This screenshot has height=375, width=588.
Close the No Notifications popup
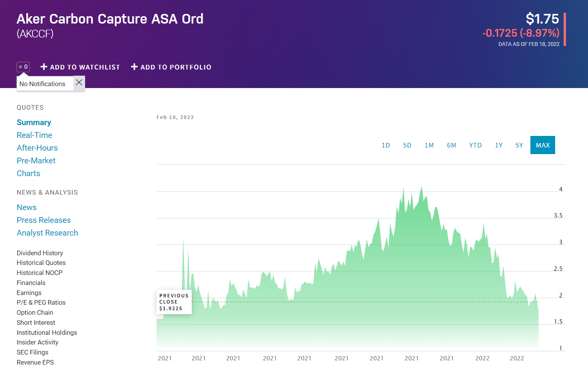point(79,83)
